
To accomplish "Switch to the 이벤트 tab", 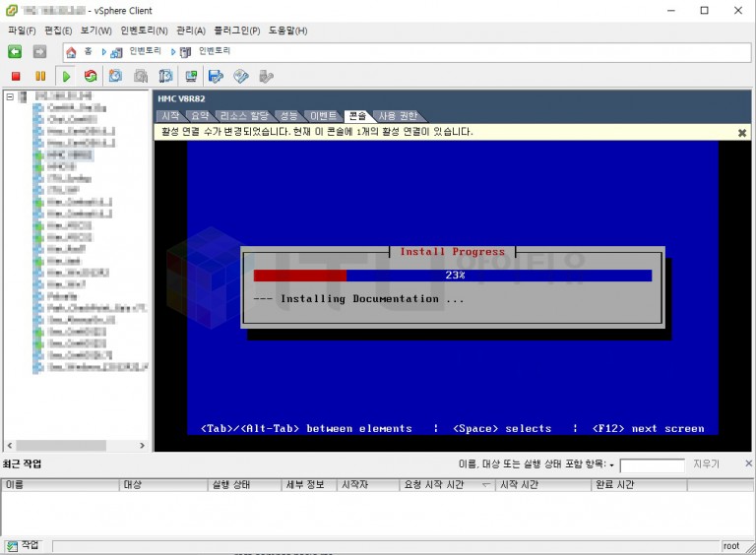I will click(x=323, y=116).
